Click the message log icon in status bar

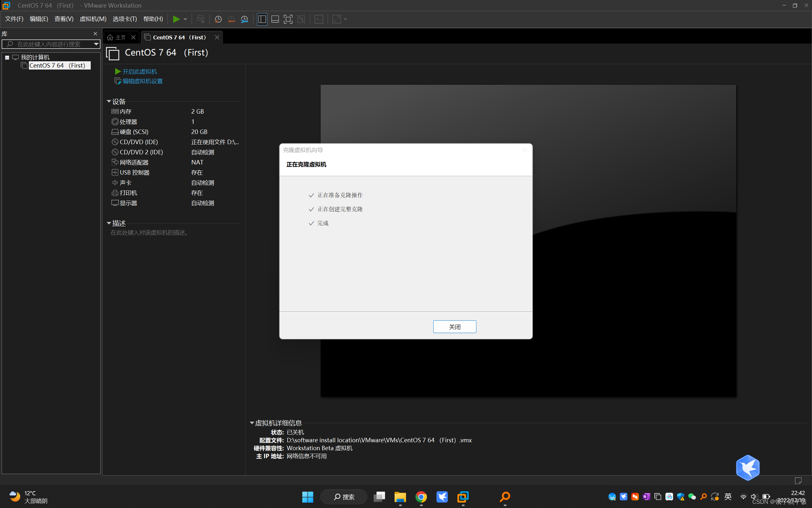(798, 480)
